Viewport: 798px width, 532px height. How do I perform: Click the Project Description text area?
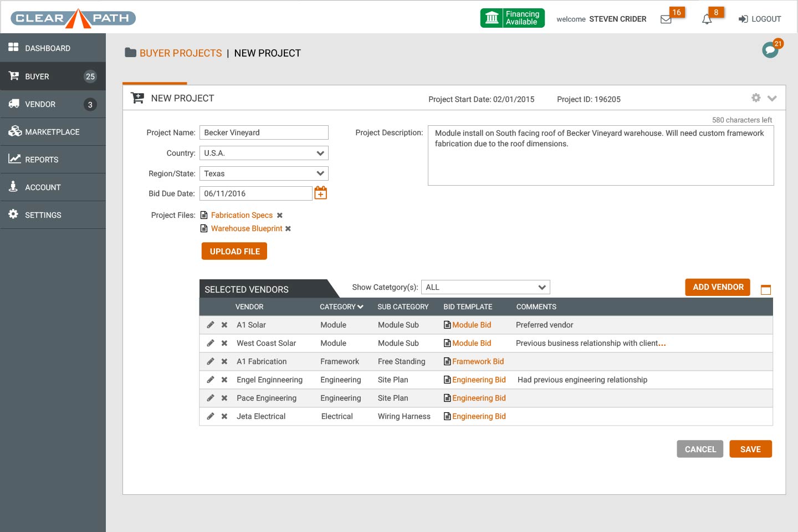pos(601,156)
